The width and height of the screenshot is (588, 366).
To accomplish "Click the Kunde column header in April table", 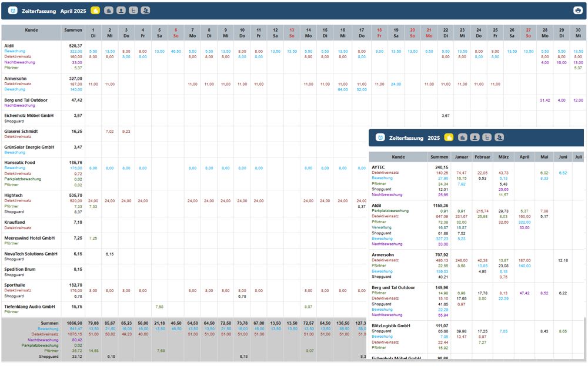I will pos(32,30).
